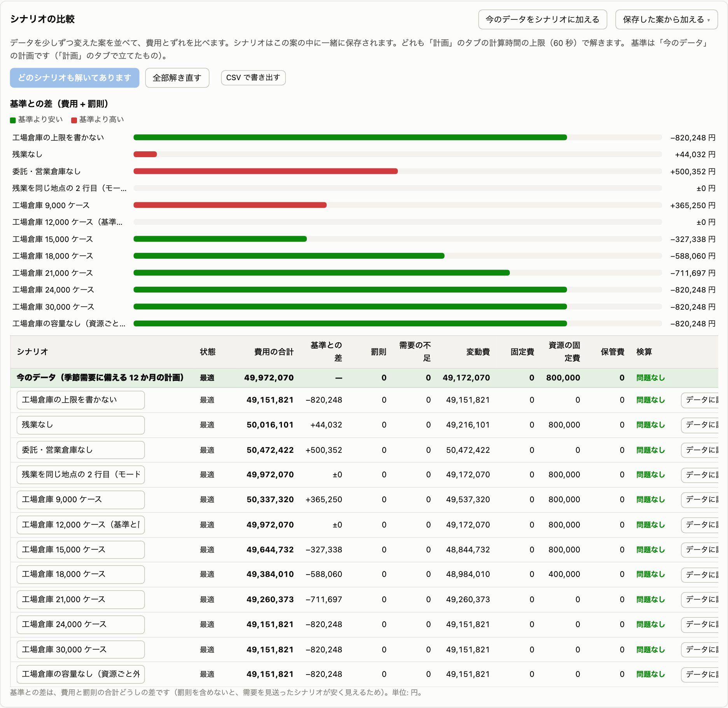Click red bar for 委託・営業倉庫なし

click(x=266, y=171)
